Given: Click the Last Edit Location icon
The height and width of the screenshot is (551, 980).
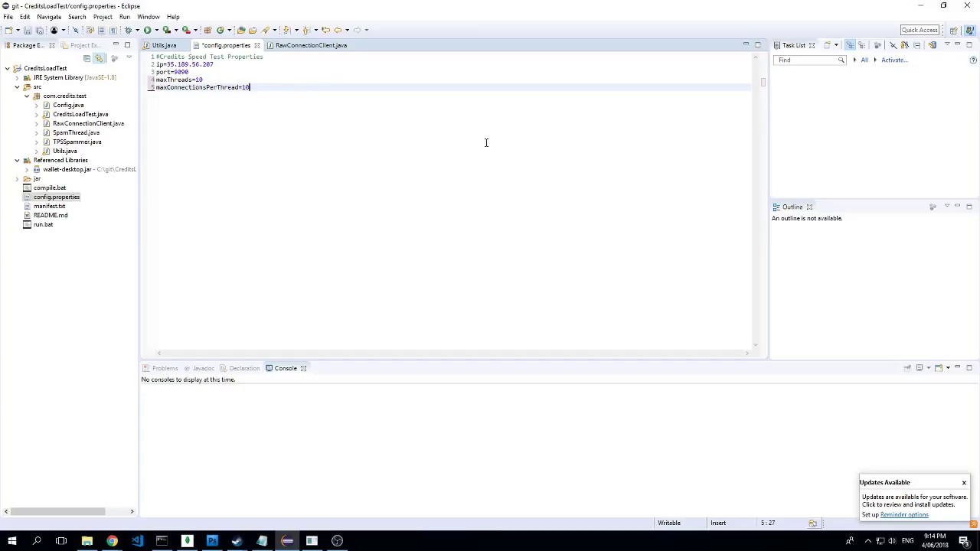Looking at the screenshot, I should click(x=325, y=30).
